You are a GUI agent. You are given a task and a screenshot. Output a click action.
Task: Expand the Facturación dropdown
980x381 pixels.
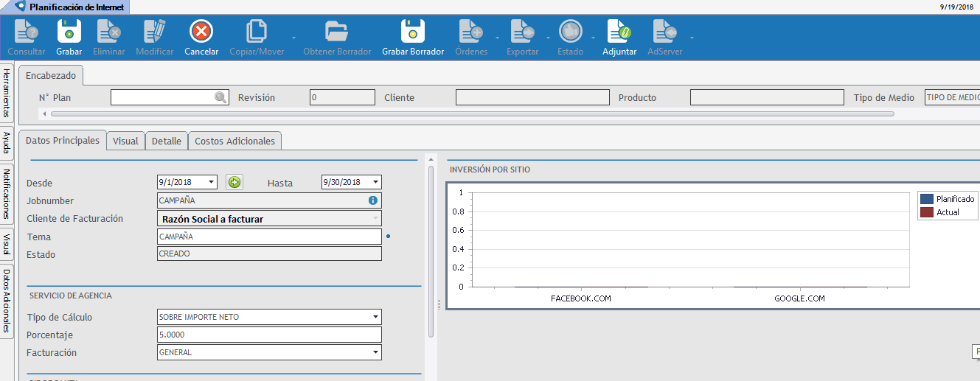(x=375, y=353)
